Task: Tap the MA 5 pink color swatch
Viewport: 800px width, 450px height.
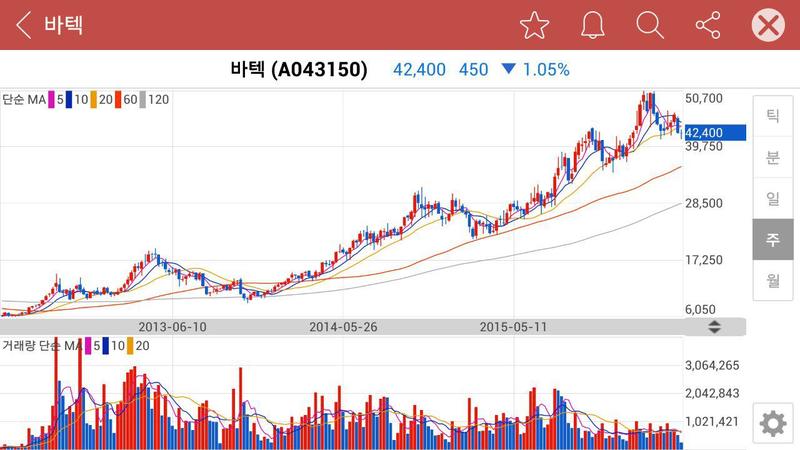Action: click(51, 99)
